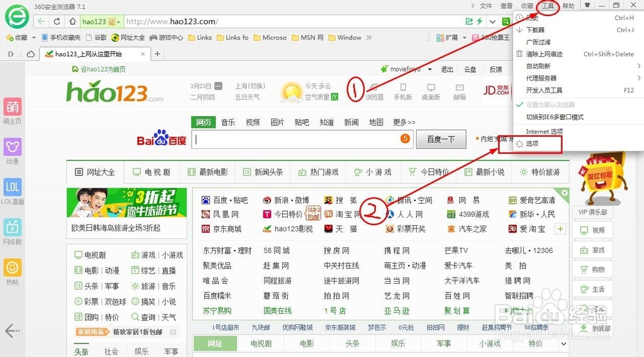Open 游戏中心 bookmark icon

click(x=153, y=37)
